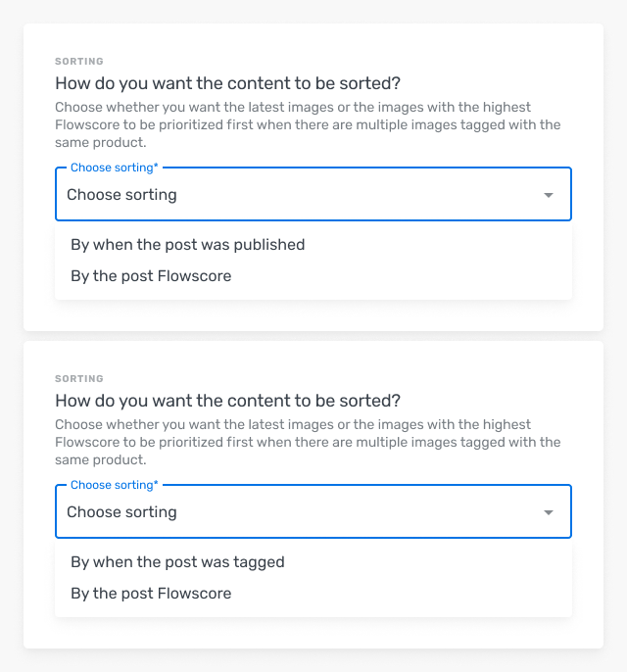Click the second card's sorting question heading

click(227, 401)
